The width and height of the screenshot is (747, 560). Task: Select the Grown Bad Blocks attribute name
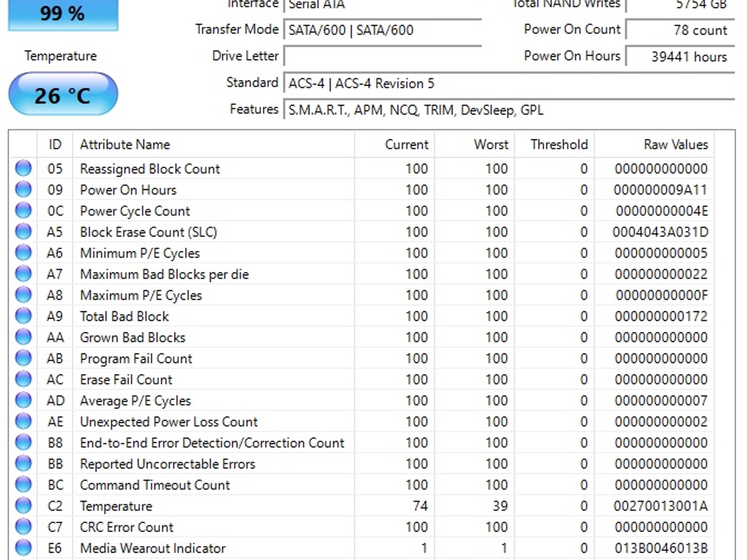pyautogui.click(x=133, y=338)
